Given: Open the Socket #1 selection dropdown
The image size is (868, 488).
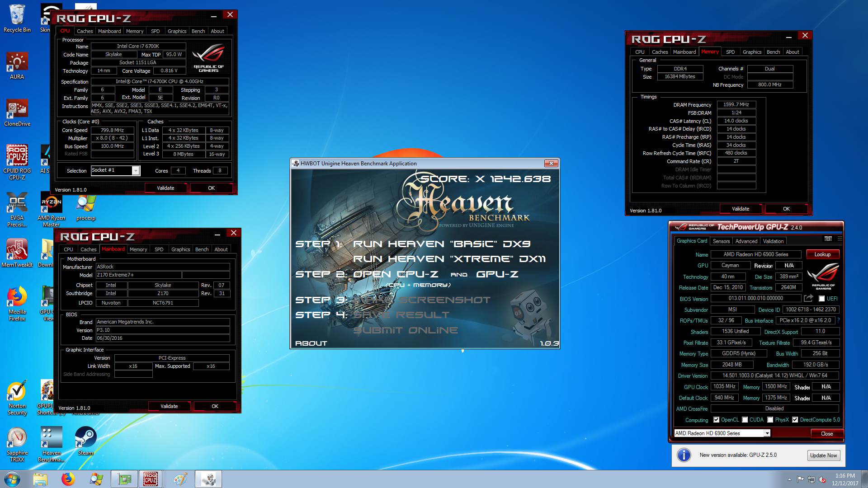Looking at the screenshot, I should (135, 170).
